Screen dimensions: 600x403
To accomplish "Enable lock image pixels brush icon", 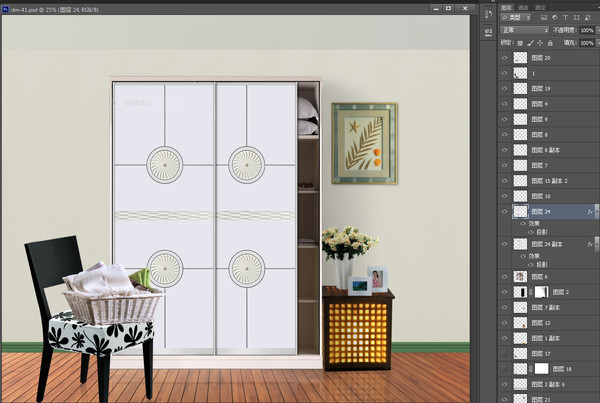I will (x=530, y=43).
